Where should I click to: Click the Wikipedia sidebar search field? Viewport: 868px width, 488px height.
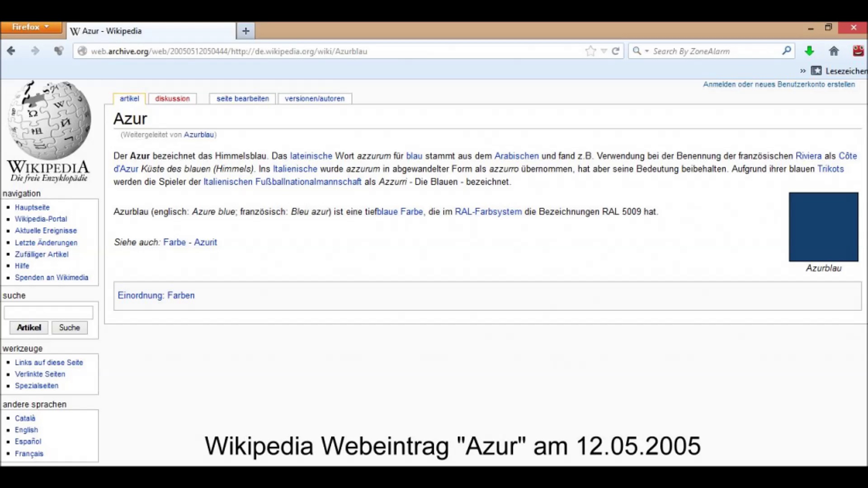[48, 312]
